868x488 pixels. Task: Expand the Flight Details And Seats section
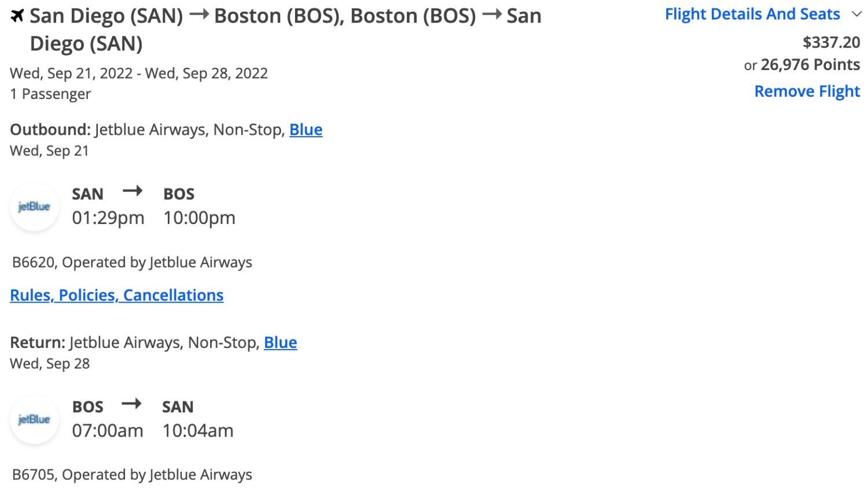coord(751,14)
